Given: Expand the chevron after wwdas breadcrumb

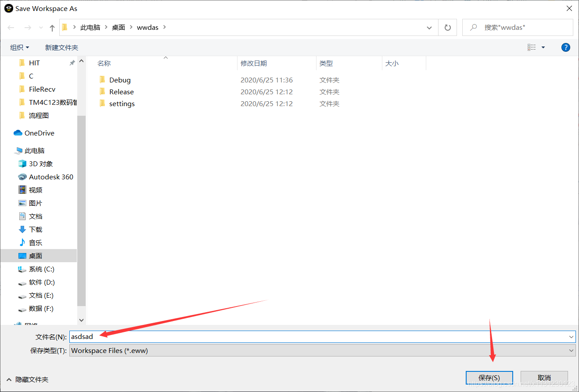Looking at the screenshot, I should coord(165,27).
